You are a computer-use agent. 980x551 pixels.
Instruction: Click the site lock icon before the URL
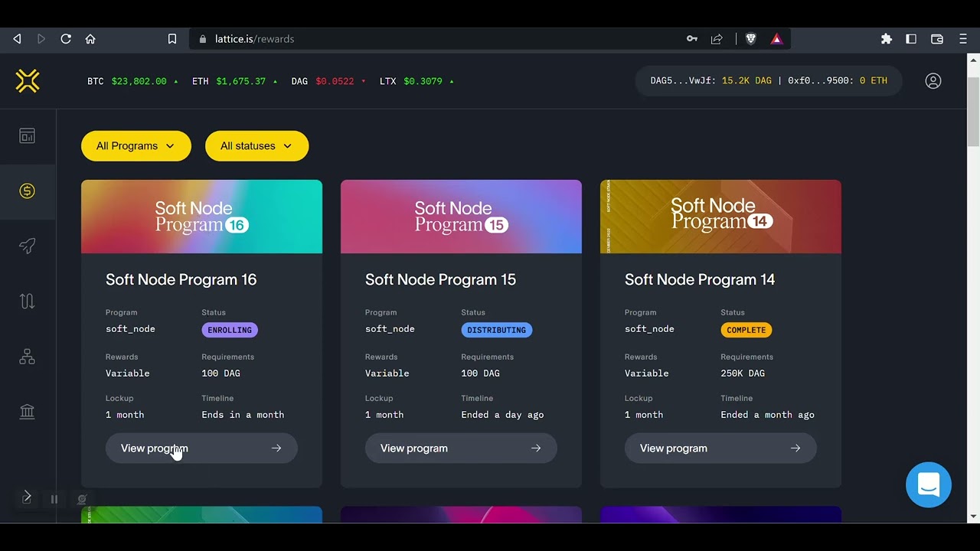coord(203,39)
